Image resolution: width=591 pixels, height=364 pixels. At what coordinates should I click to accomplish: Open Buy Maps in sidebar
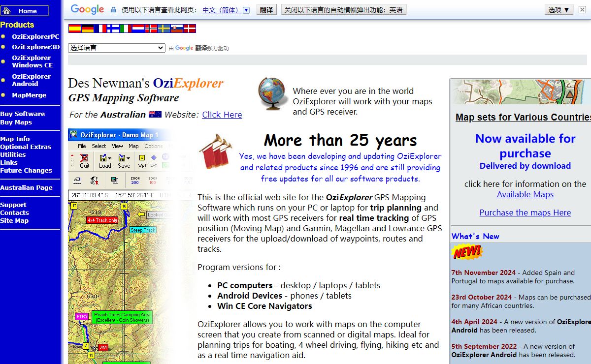[x=16, y=122]
